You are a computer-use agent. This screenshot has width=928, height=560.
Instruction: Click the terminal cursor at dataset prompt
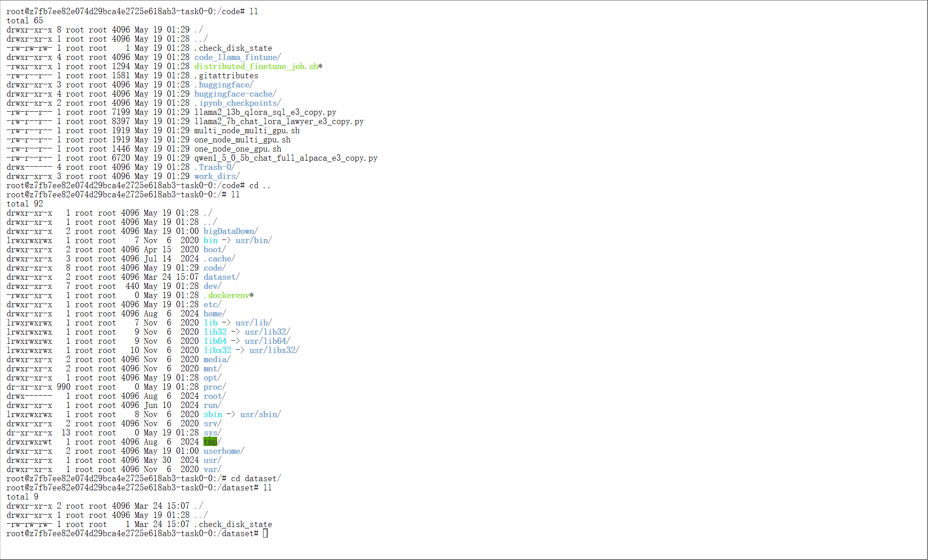pyautogui.click(x=265, y=533)
